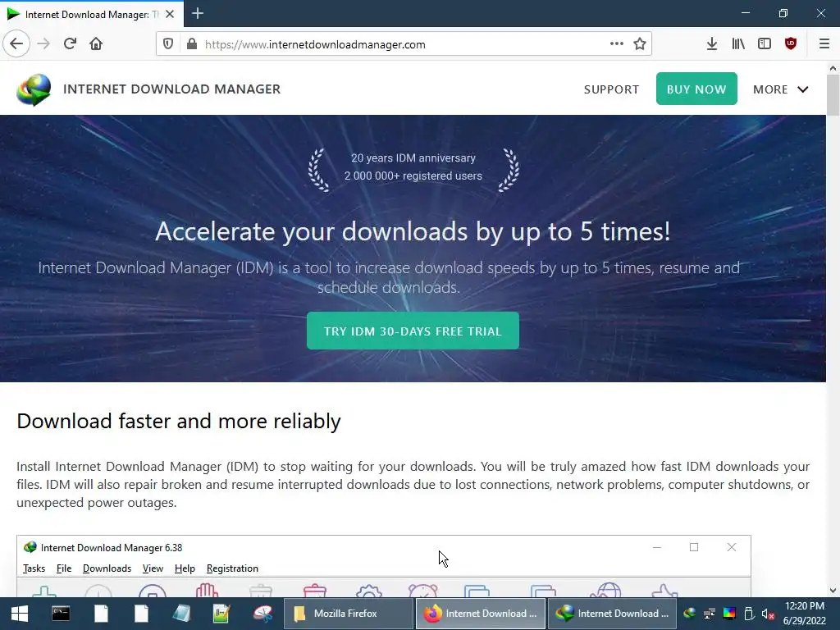Click the "20 years IDM anniversary" text
The image size is (840, 630).
413,158
